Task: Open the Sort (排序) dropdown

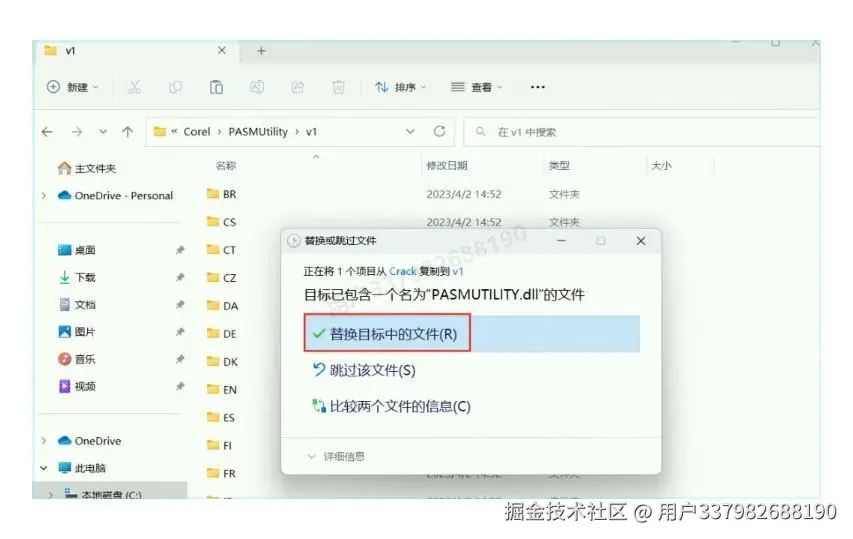Action: [x=400, y=87]
